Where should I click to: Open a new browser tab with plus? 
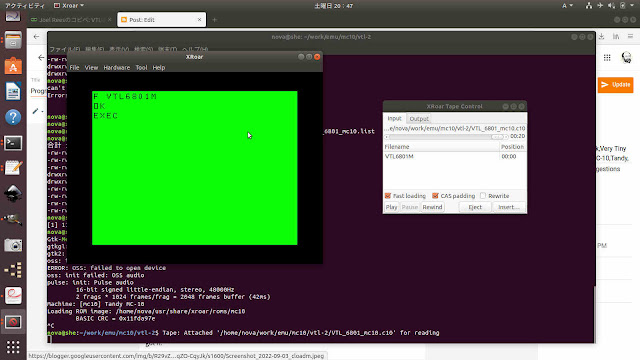pos(215,20)
